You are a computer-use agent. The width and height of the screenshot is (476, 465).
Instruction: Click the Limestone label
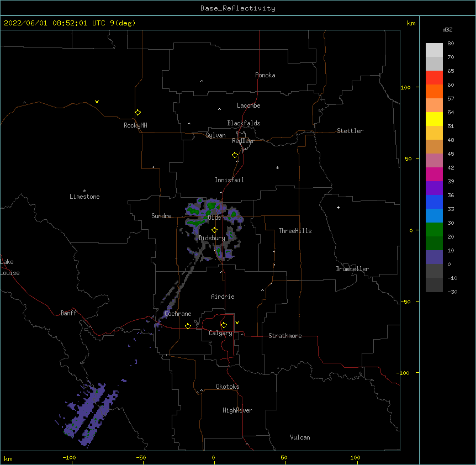pyautogui.click(x=84, y=197)
